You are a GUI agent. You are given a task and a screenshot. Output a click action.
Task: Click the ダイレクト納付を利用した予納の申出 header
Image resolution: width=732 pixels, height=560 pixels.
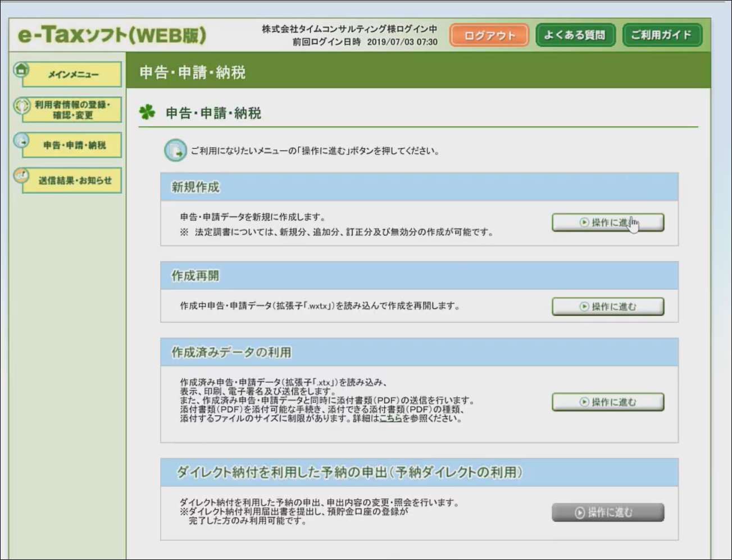(419, 472)
